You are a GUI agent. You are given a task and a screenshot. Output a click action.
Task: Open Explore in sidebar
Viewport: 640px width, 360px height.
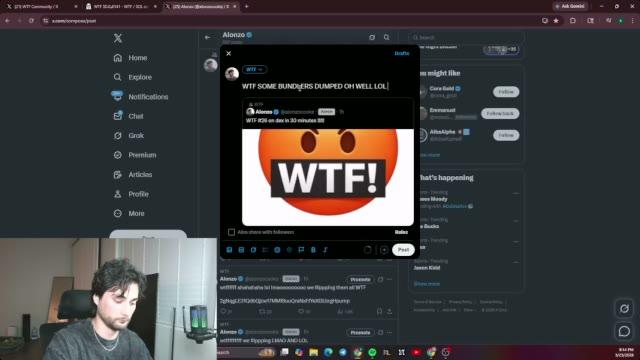point(133,77)
